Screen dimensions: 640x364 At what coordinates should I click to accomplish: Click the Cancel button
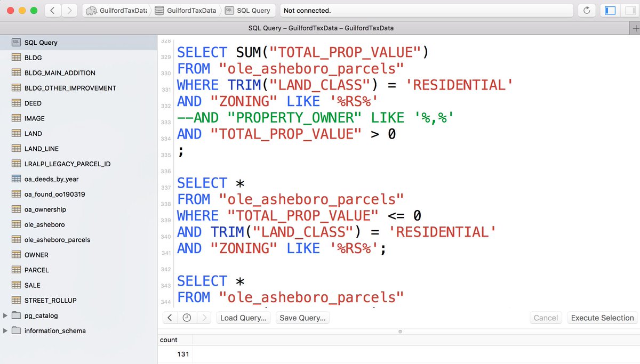pos(546,318)
